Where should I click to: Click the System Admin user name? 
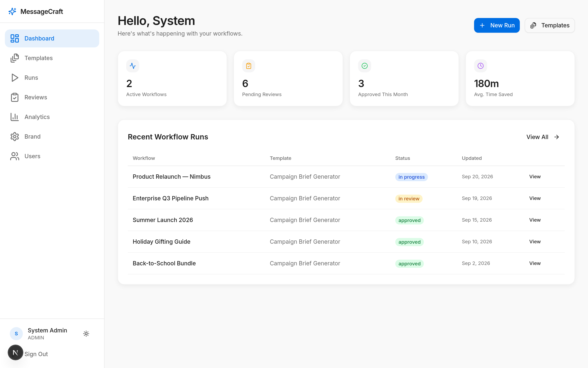[47, 330]
